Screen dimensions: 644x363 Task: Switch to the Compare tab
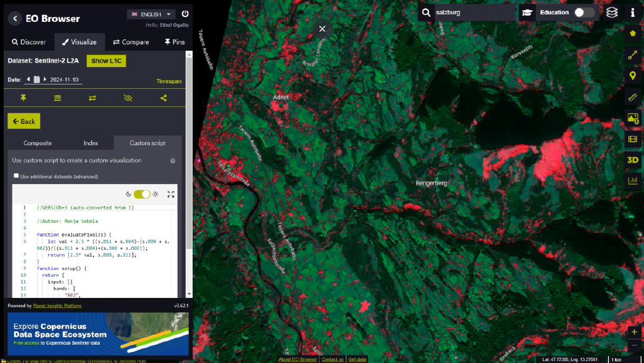coord(131,42)
